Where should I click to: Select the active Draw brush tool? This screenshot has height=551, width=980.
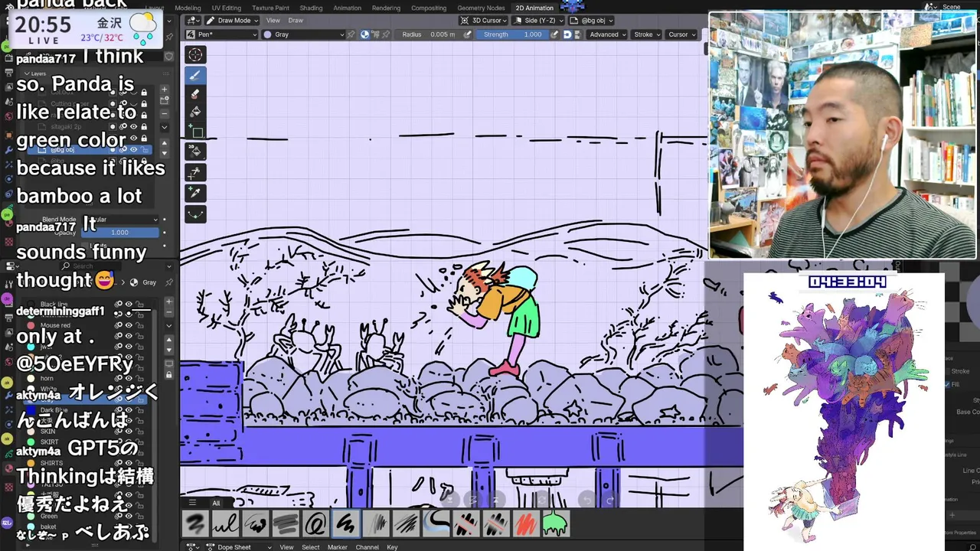tap(195, 75)
